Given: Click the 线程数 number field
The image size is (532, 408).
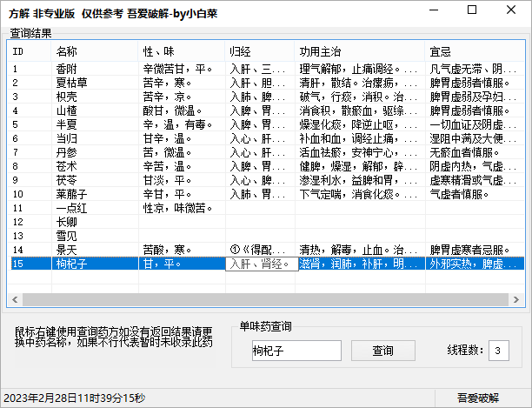Looking at the screenshot, I should click(499, 351).
